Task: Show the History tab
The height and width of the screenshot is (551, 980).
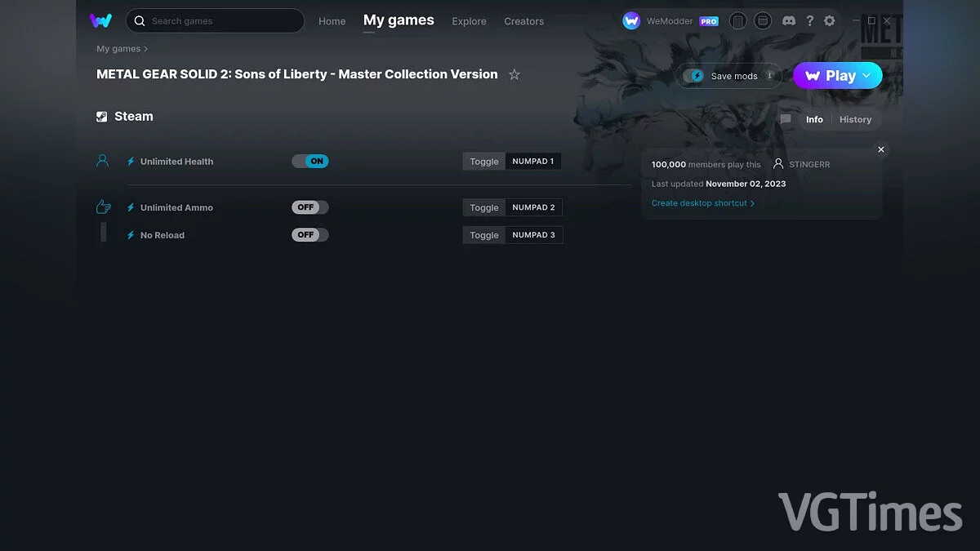Action: 855,119
